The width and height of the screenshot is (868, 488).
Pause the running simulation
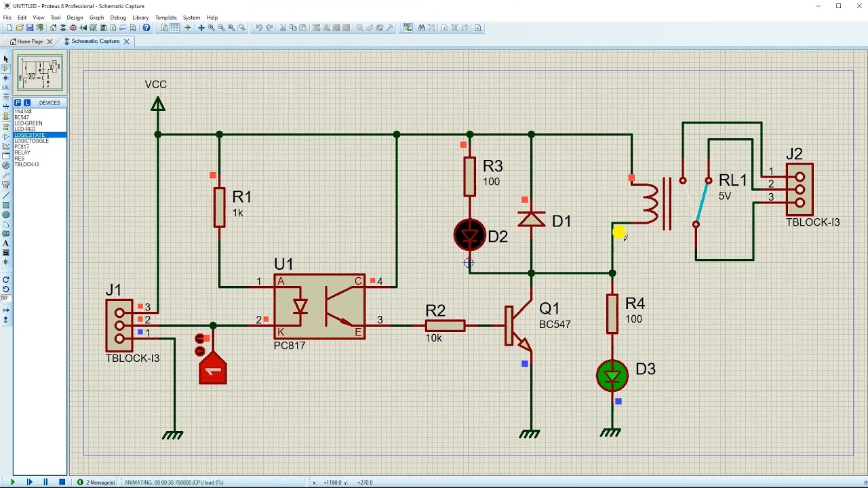[45, 482]
